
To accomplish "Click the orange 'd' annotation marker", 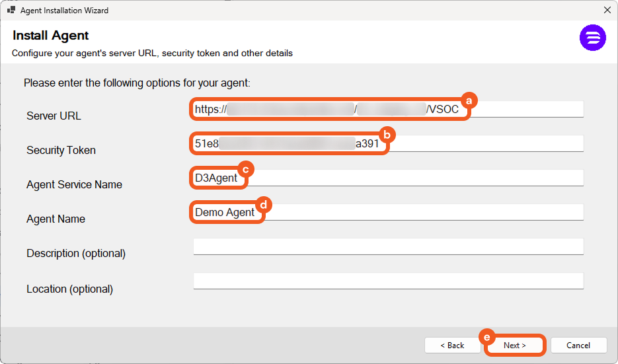I will pos(263,204).
